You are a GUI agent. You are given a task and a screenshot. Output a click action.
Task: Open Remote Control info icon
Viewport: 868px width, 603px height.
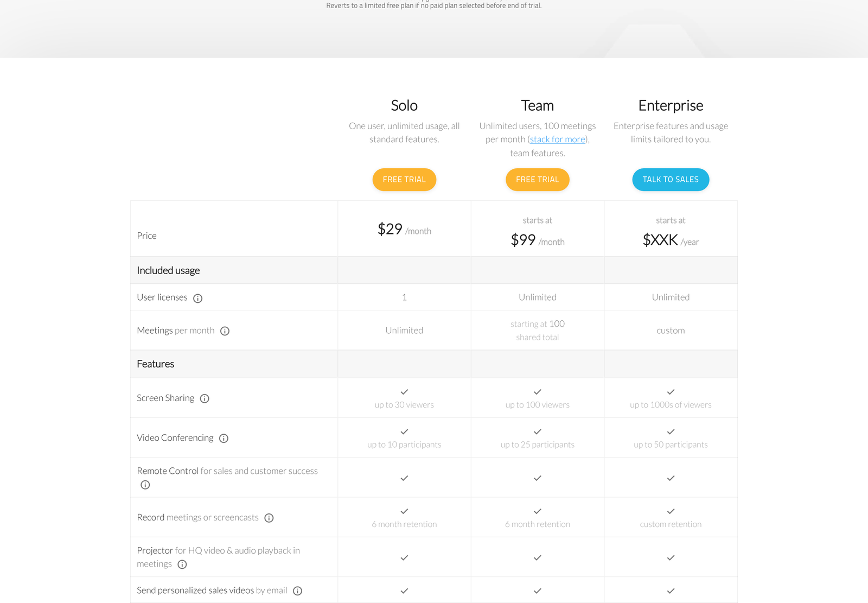[145, 485]
